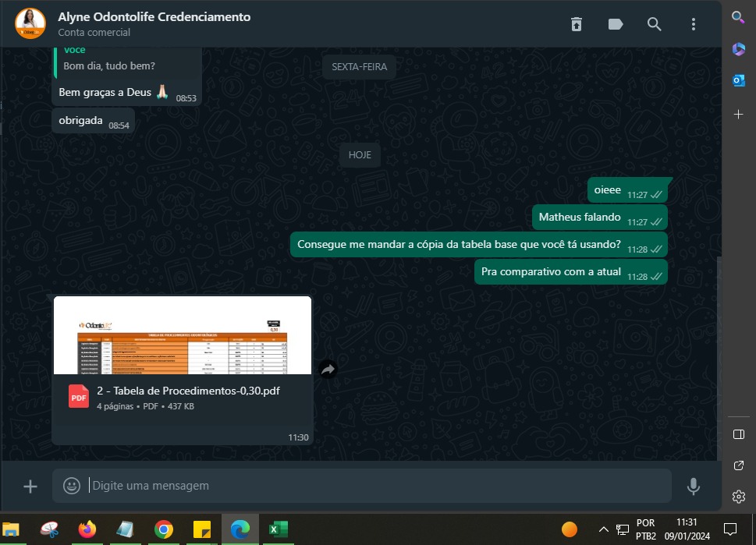Viewport: 756px width, 545px height.
Task: Change POR PTB2 keyboard language
Action: (x=645, y=529)
